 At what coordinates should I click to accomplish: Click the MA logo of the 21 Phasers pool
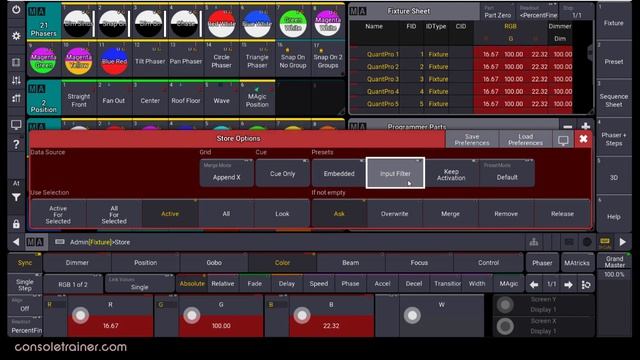[x=37, y=11]
